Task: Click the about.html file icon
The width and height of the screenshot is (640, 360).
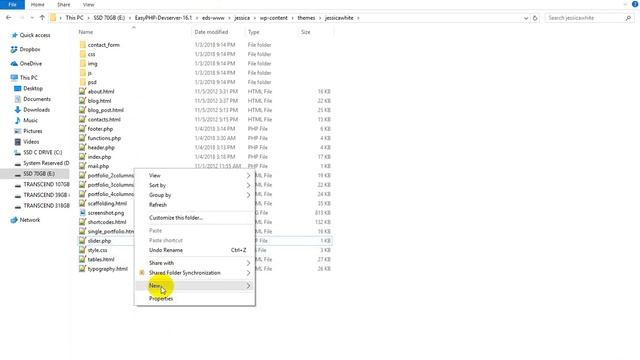Action: 82,91
